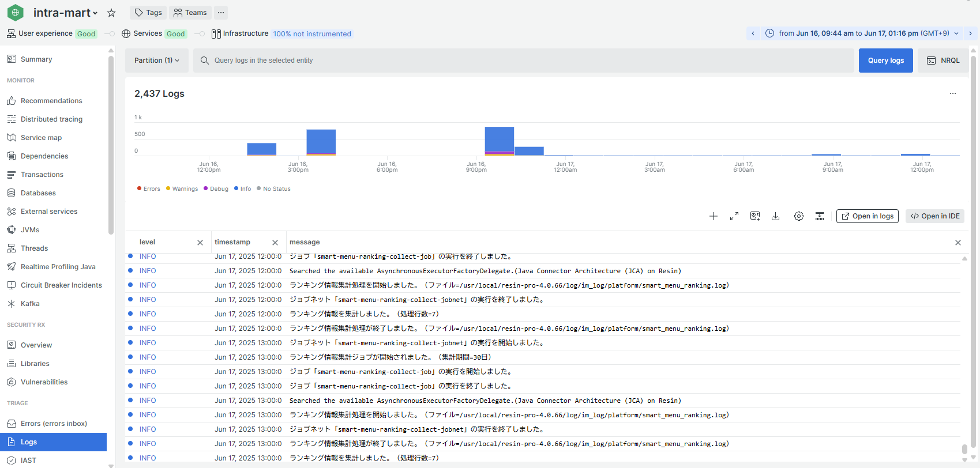Go to previous time range arrow

point(753,33)
